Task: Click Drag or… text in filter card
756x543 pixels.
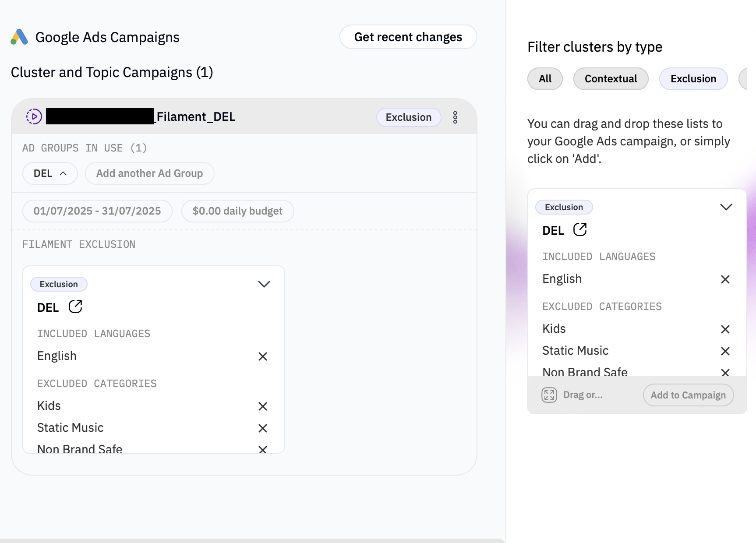Action: [583, 395]
